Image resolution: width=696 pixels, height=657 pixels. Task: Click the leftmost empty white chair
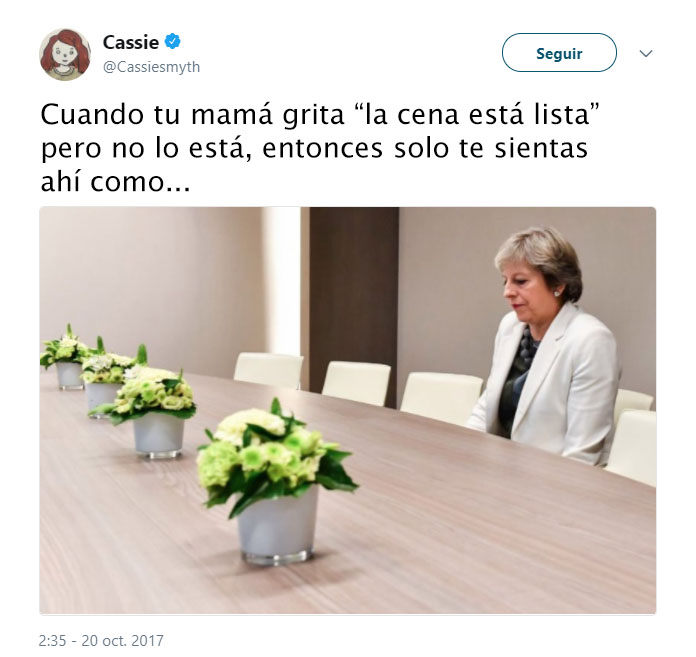coord(269,371)
